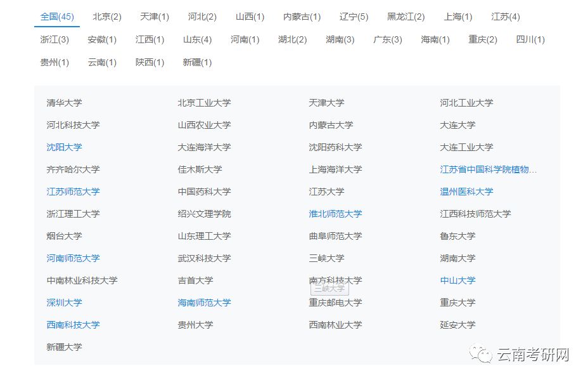Select 大连大学 in the list
588x380 pixels.
457,125
